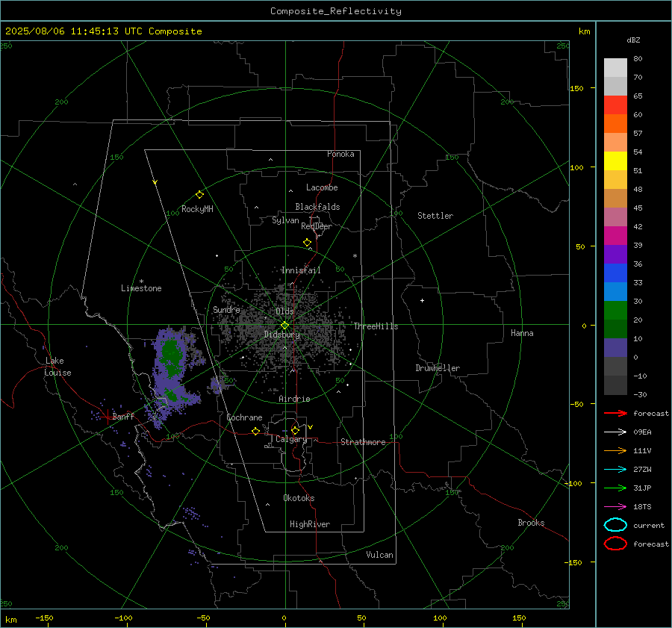Click the Brooks town label
672x628 pixels.
(x=531, y=523)
